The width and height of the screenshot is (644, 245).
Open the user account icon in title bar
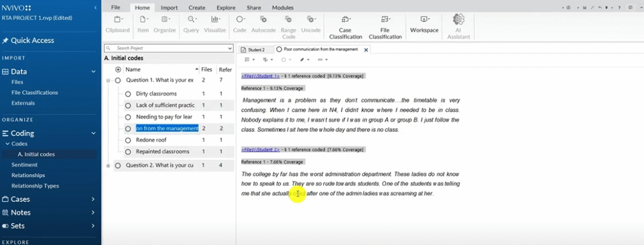(x=569, y=8)
